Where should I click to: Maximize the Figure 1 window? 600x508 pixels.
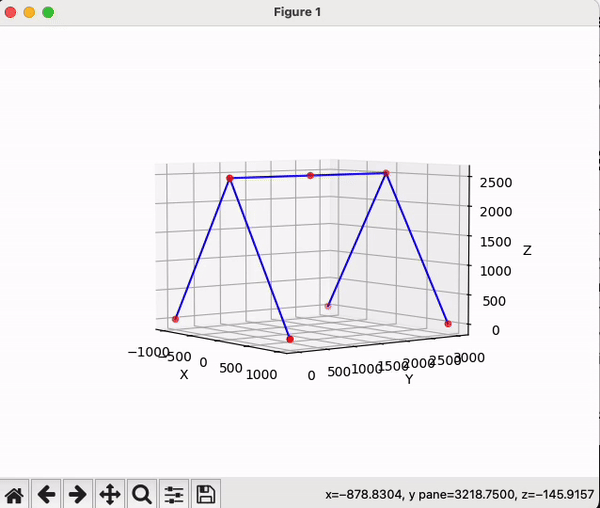coord(48,12)
